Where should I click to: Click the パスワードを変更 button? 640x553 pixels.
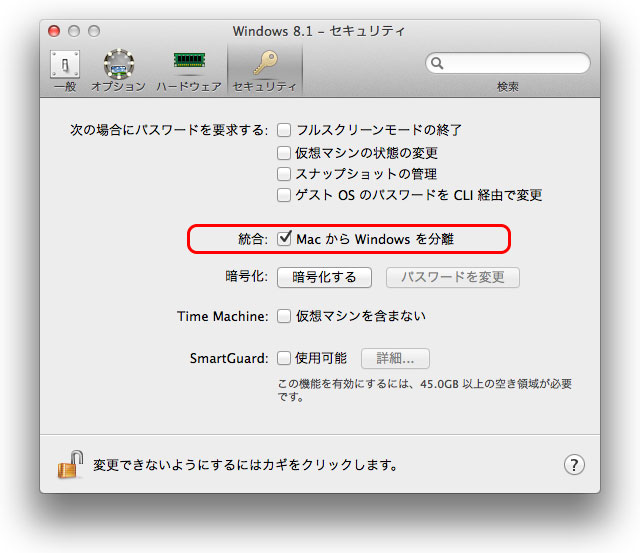point(453,278)
